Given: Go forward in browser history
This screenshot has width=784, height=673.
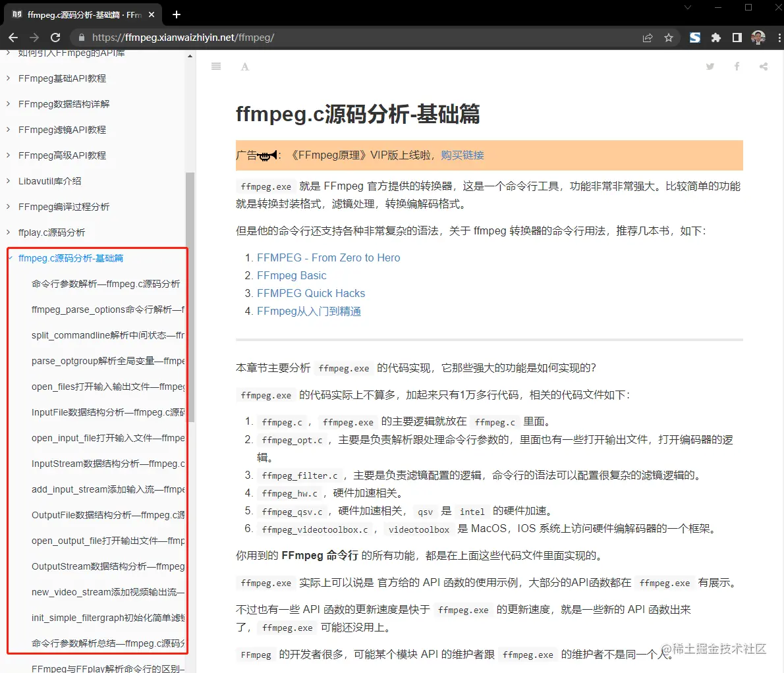Looking at the screenshot, I should point(34,38).
